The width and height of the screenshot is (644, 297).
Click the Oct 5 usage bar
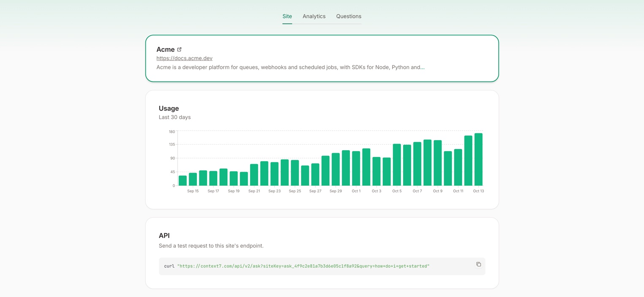[x=397, y=165]
